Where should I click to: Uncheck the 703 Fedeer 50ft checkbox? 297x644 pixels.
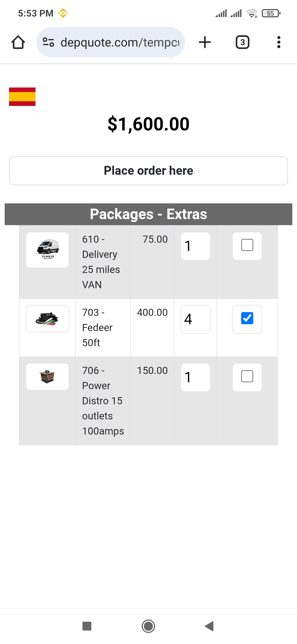tap(247, 318)
